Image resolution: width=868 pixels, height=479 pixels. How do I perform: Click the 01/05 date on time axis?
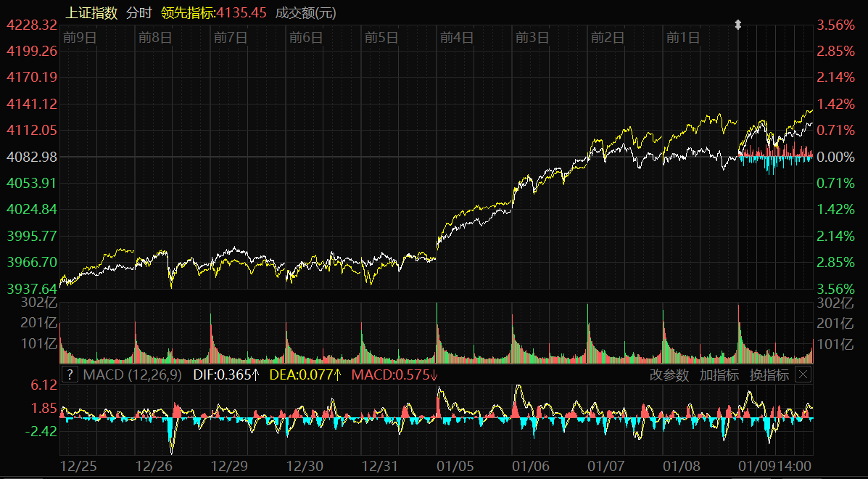[456, 465]
